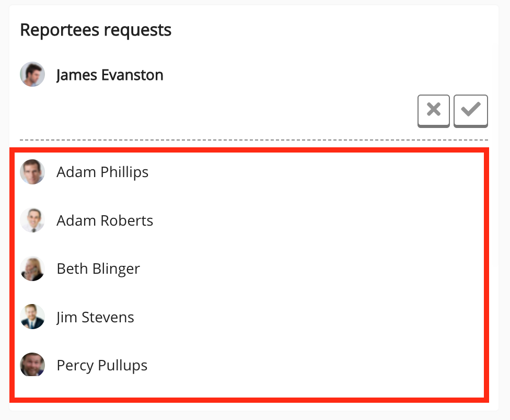Screen dimensions: 510x420
Task: Click Beth Blinger's profile avatar
Action: 32,269
